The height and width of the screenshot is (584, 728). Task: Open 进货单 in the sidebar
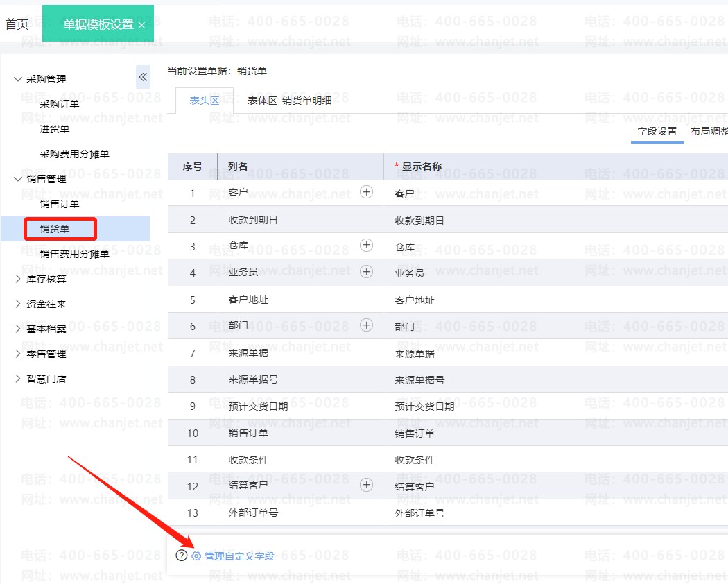point(54,129)
